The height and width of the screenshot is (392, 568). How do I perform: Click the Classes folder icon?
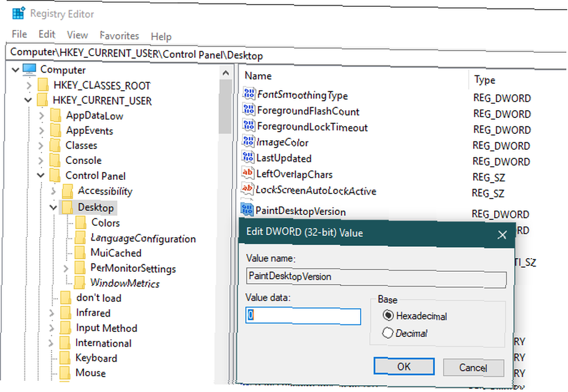coord(55,145)
